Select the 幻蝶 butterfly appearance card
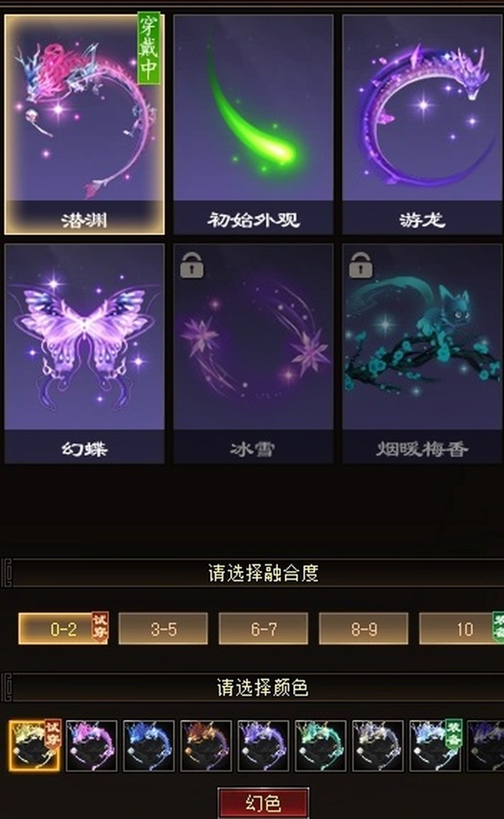This screenshot has width=504, height=819. [84, 354]
